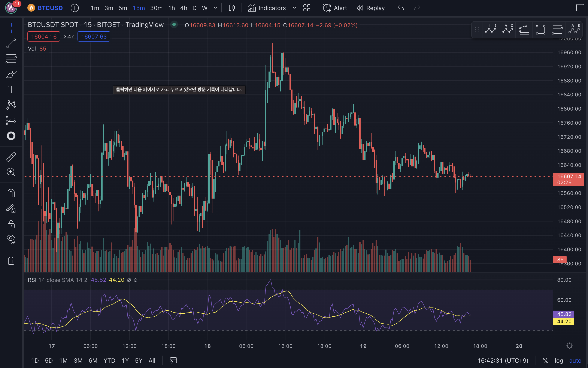This screenshot has width=588, height=368.
Task: Click the blue buy price 16607.63
Action: pyautogui.click(x=94, y=36)
